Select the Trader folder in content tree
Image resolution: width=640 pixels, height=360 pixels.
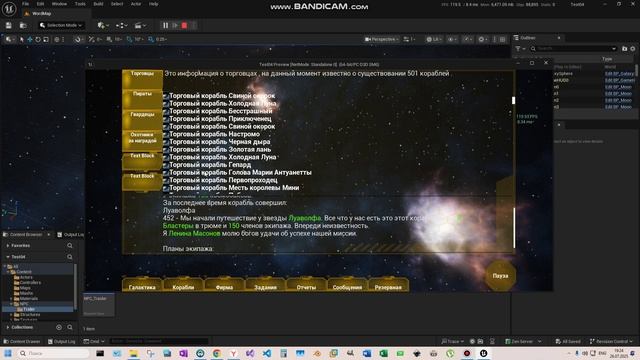[29, 309]
